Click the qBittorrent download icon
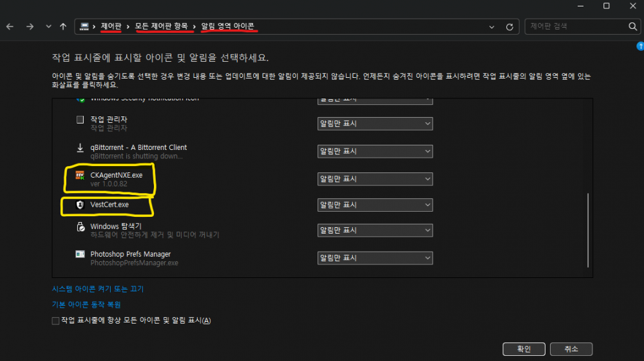This screenshot has width=644, height=361. (80, 148)
